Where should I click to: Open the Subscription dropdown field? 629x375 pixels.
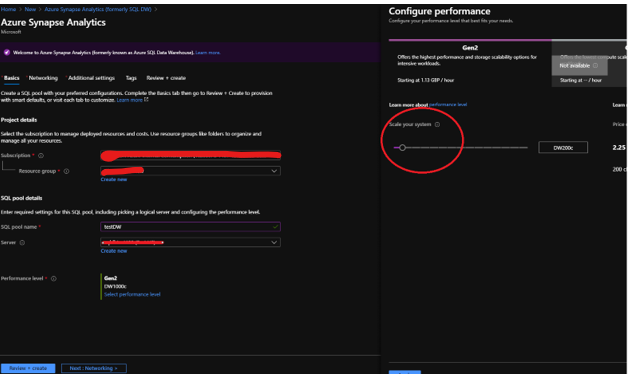pos(191,155)
